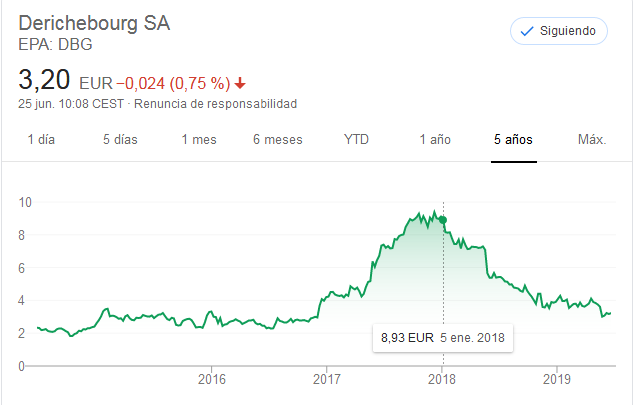Viewport: 634px width, 405px height.
Task: Select the 1 año tab
Action: coord(435,139)
